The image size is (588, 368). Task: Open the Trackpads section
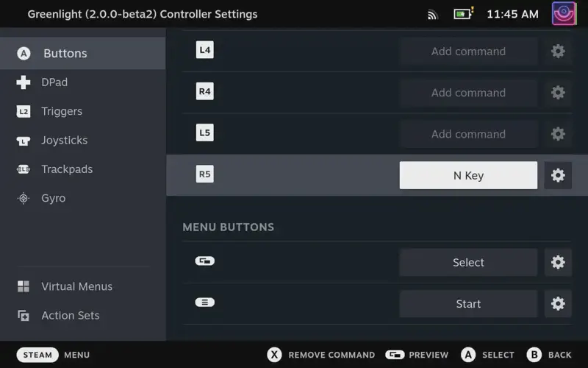tap(67, 169)
